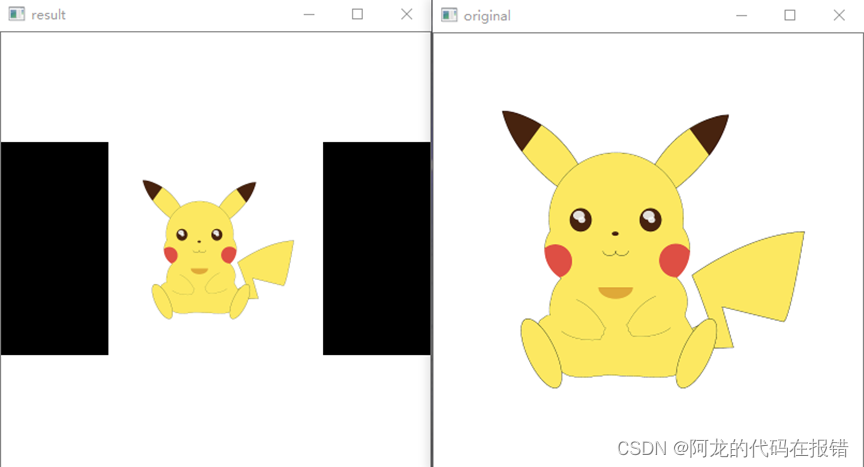Click the 'result' window title text
The height and width of the screenshot is (467, 864).
click(48, 15)
